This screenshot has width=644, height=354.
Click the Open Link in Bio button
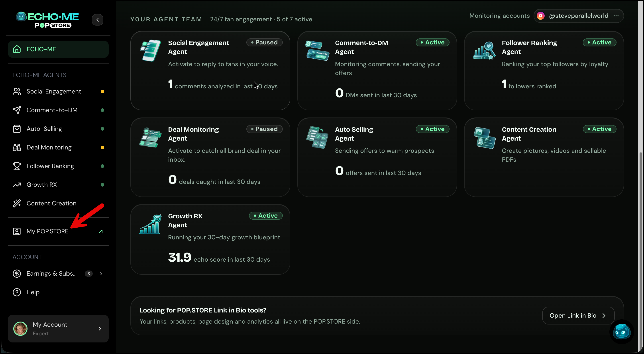pyautogui.click(x=578, y=315)
